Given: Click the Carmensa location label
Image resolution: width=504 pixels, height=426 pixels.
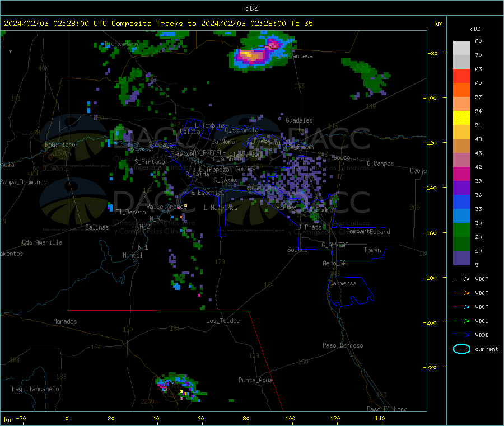Looking at the screenshot, I should click(343, 283).
